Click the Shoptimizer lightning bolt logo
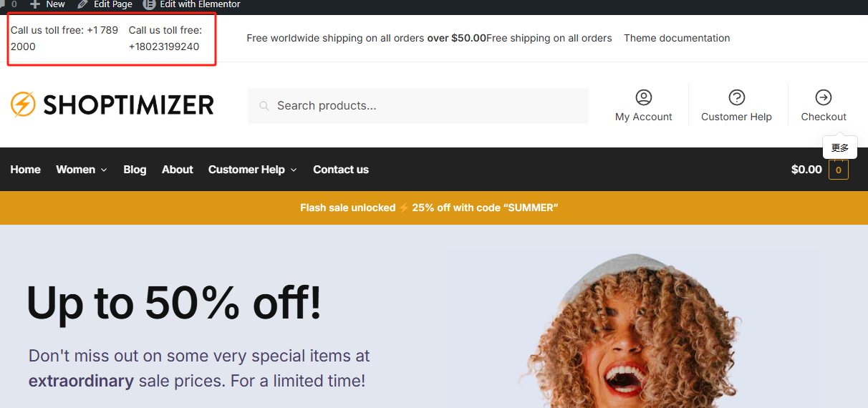Image resolution: width=868 pixels, height=408 pixels. coord(23,105)
